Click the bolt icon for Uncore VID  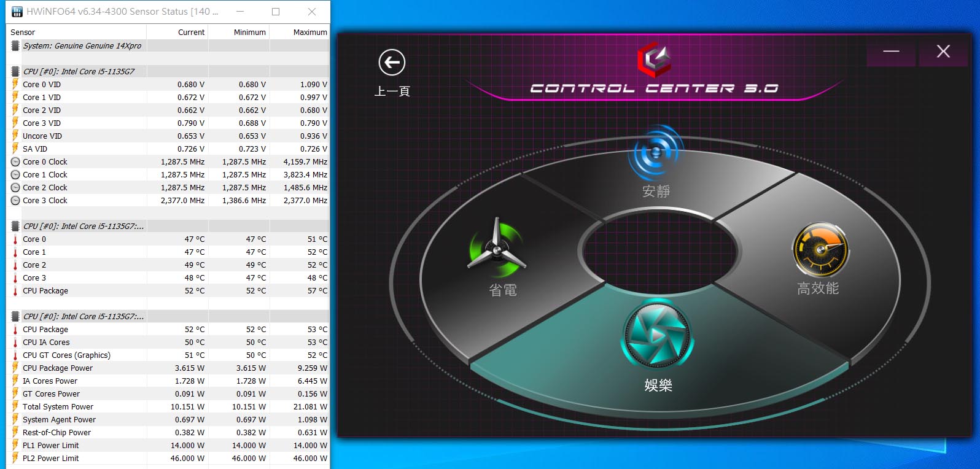(x=15, y=136)
